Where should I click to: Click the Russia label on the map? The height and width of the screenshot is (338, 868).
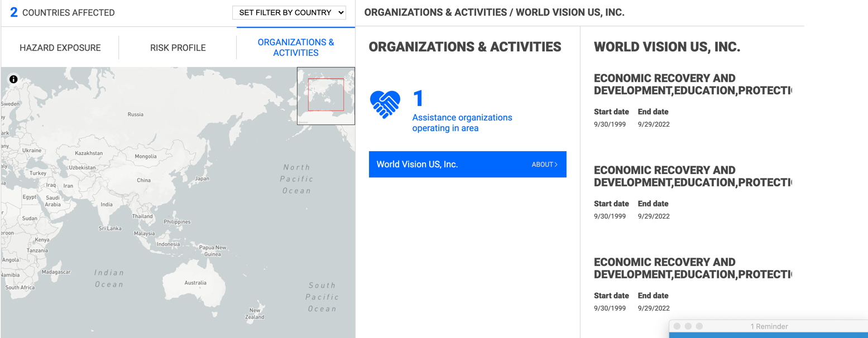(x=136, y=114)
